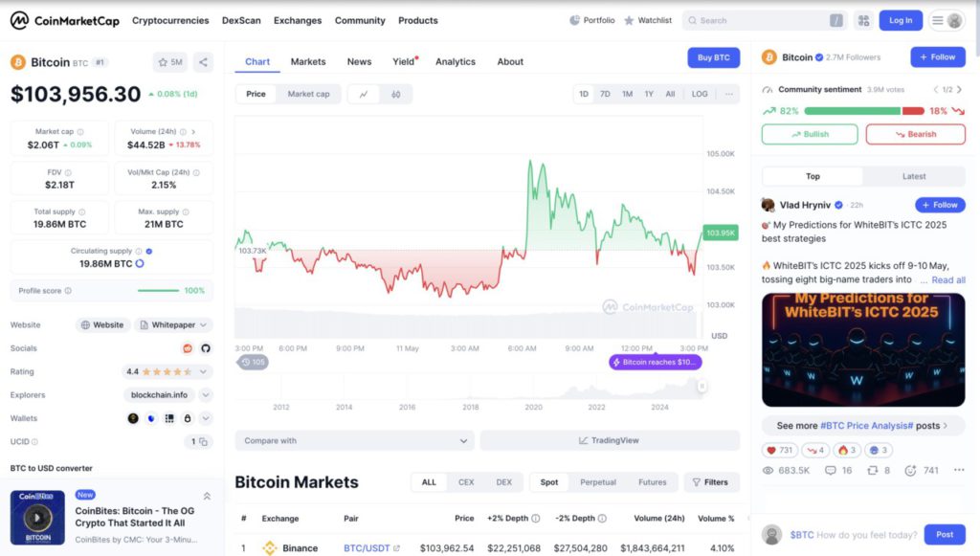
Task: Switch to the Analytics tab
Action: (x=455, y=62)
